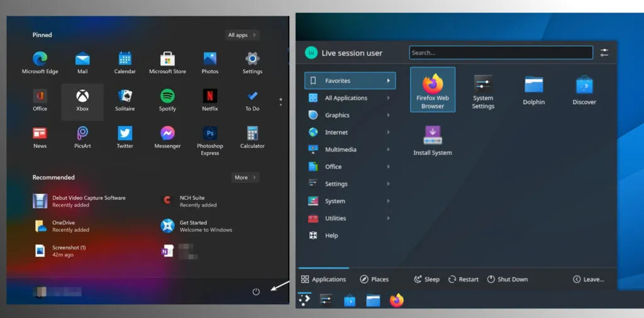644x318 pixels.
Task: Click the Restart button
Action: 464,280
